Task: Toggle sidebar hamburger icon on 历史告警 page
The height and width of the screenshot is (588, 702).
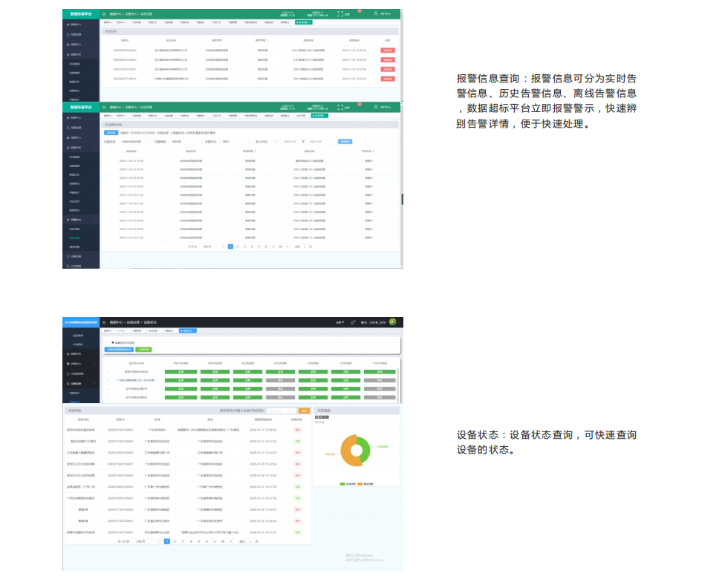Action: [x=104, y=108]
